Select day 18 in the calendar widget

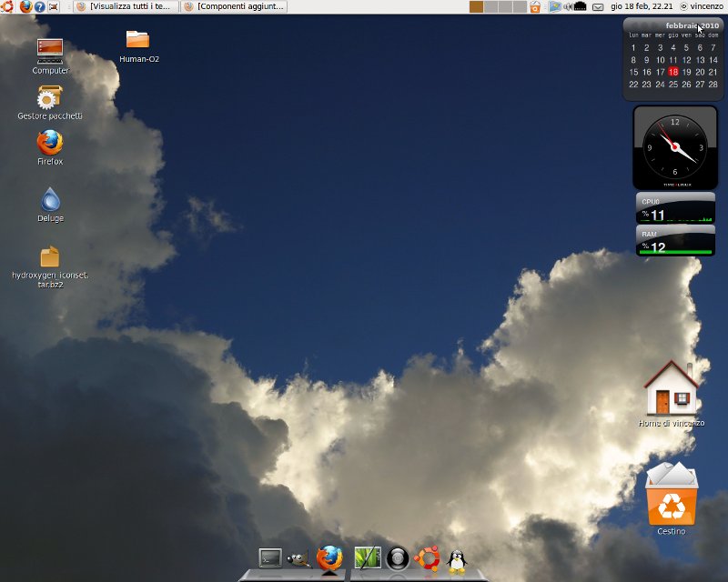point(673,72)
